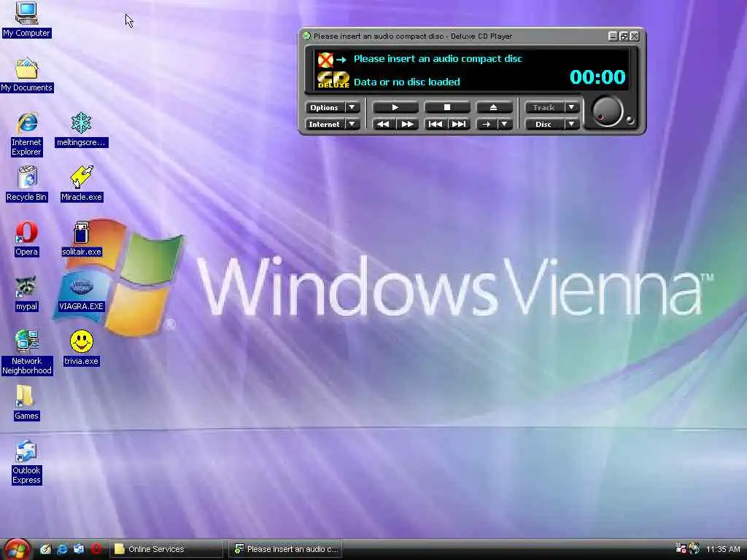Click the 11:35 AM taskbar clock
This screenshot has height=560, width=747.
coord(723,549)
